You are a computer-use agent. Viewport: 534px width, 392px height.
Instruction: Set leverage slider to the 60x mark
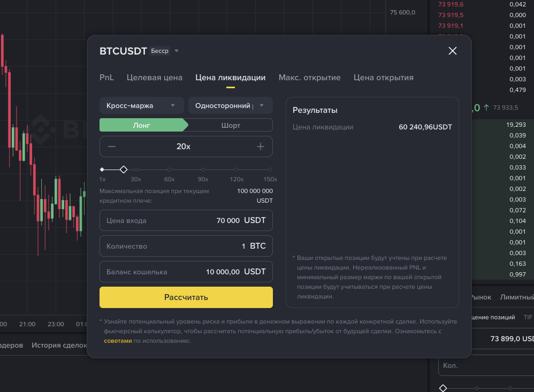(x=170, y=170)
